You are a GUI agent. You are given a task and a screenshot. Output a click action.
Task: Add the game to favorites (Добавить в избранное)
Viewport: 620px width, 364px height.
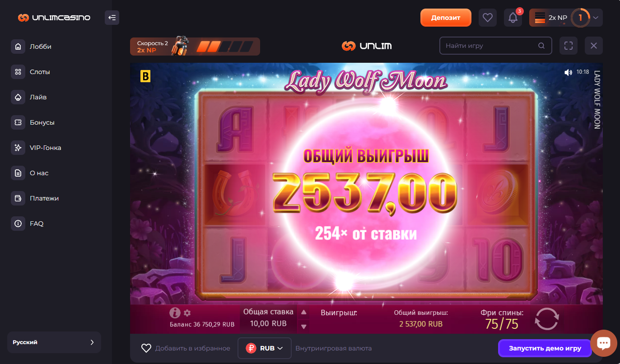(186, 348)
